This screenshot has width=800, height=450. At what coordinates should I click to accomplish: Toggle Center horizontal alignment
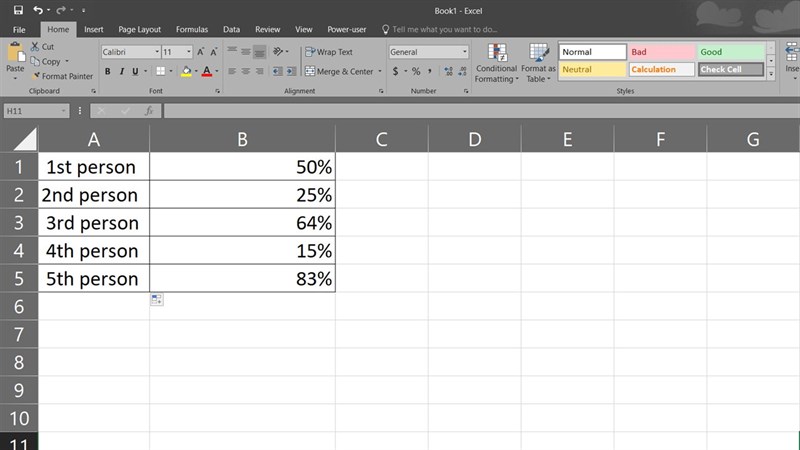pyautogui.click(x=246, y=71)
